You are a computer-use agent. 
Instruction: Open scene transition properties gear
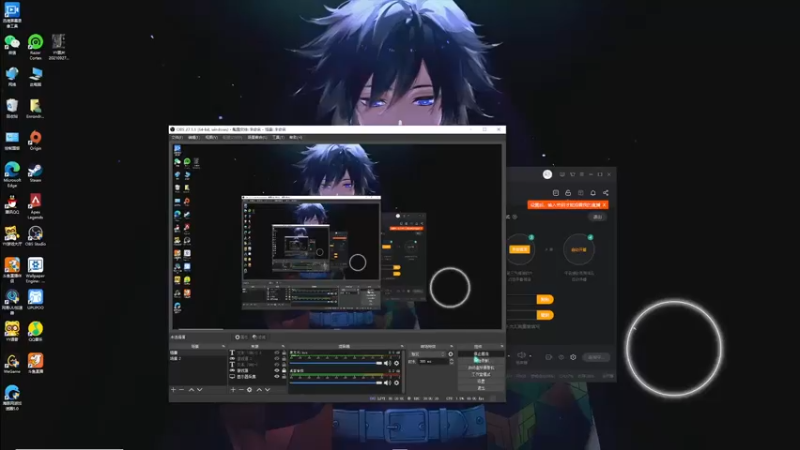451,354
